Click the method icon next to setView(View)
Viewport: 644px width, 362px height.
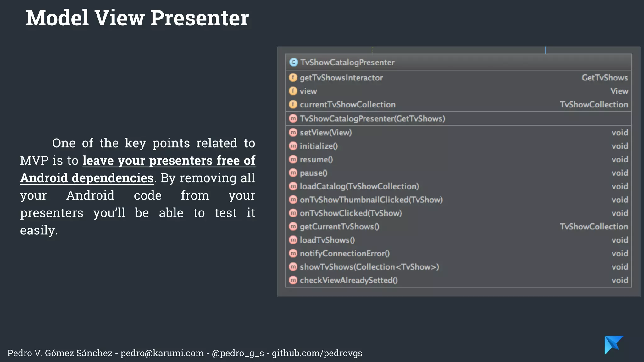(x=293, y=133)
